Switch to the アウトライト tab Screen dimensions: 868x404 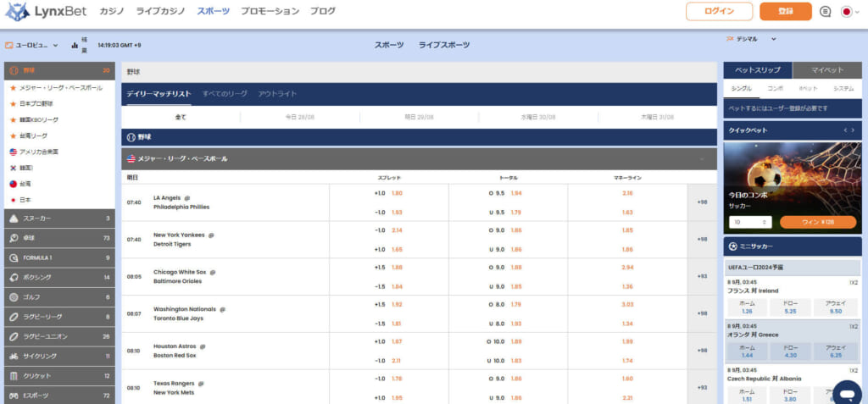pyautogui.click(x=277, y=94)
